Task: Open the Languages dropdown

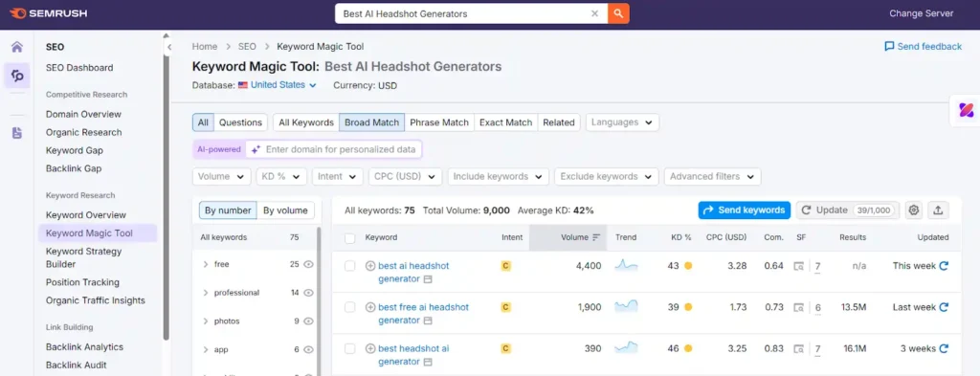Action: pos(622,122)
